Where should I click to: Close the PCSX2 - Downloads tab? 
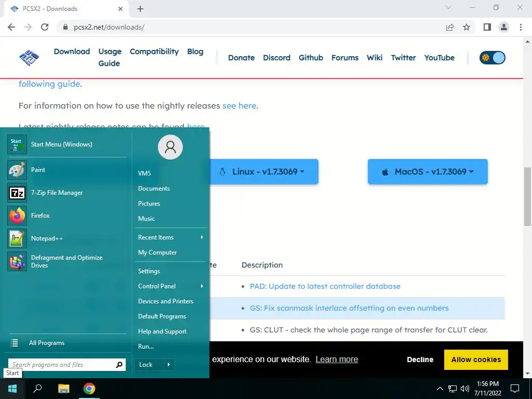point(121,9)
